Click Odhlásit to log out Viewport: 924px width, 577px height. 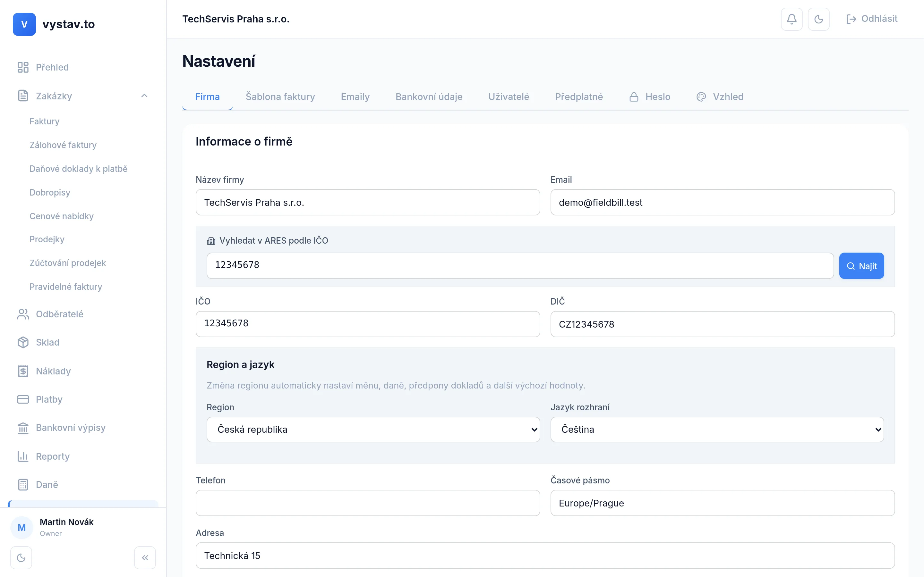(872, 19)
